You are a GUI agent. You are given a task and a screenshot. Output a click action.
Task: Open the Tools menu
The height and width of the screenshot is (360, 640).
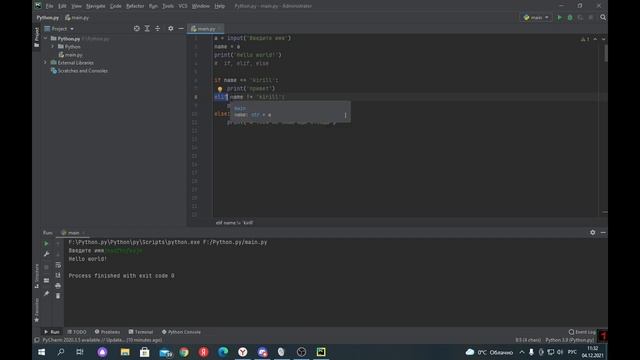168,6
